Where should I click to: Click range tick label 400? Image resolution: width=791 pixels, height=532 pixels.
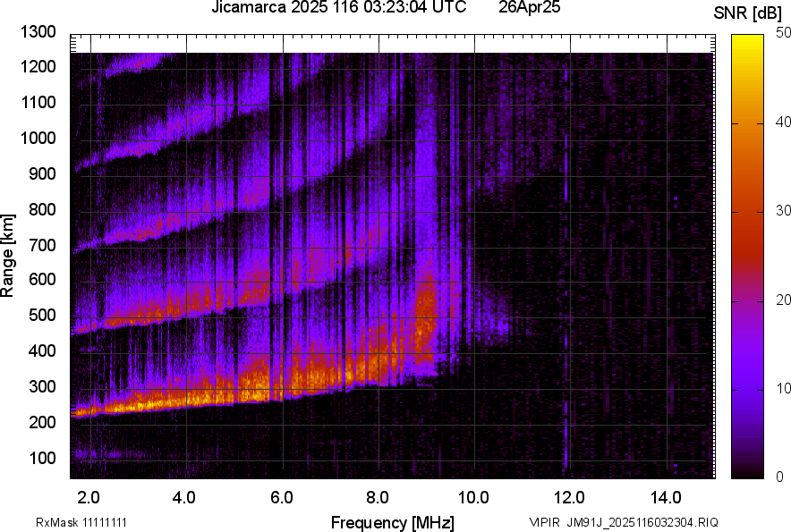point(42,350)
